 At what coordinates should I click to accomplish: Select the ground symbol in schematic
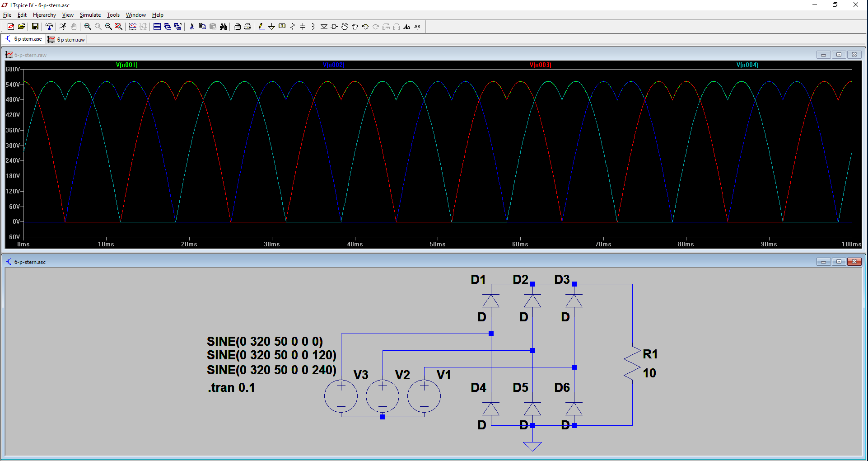click(532, 446)
